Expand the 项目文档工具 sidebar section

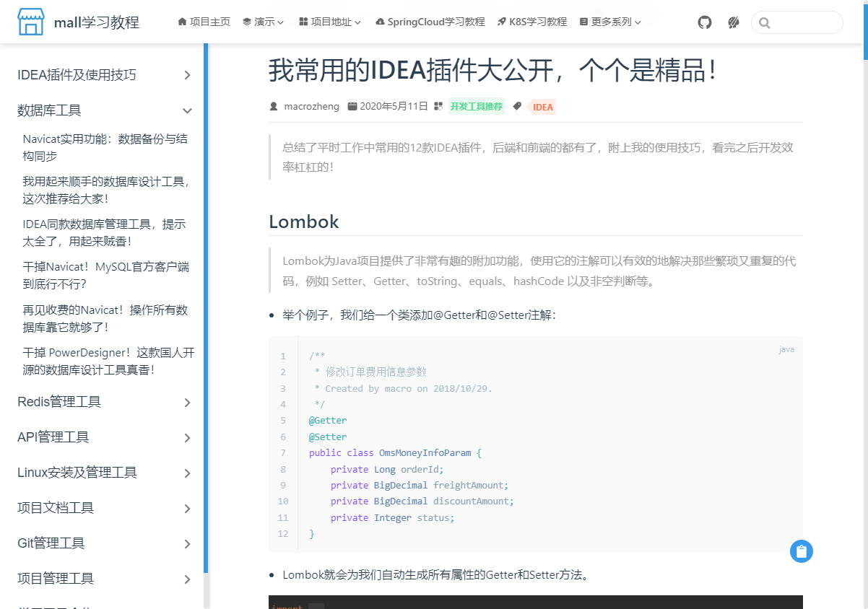coord(105,508)
